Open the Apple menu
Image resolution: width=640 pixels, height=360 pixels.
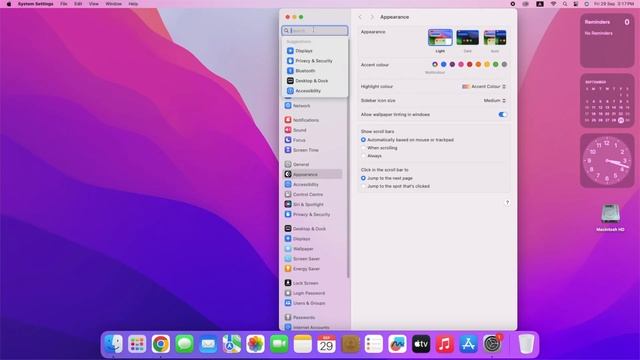click(x=9, y=4)
